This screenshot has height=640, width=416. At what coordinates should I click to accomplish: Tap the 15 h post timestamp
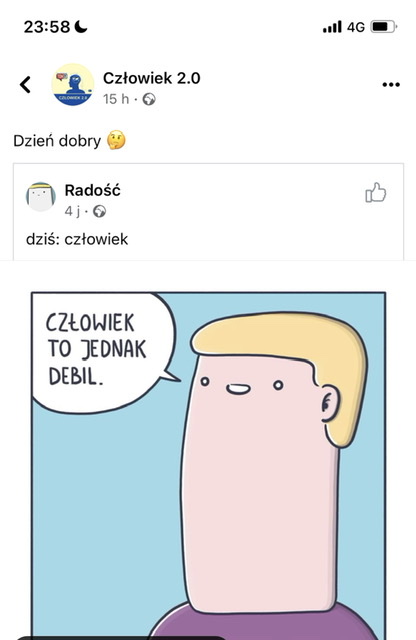point(116,99)
